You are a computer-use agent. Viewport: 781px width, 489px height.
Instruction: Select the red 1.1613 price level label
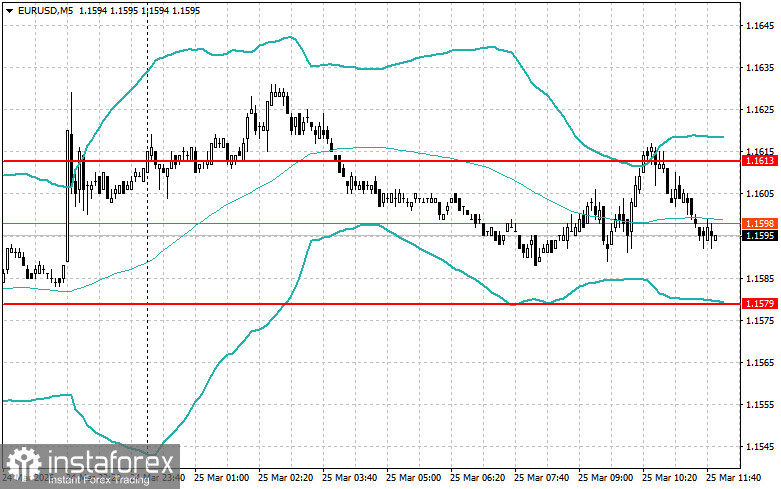pos(760,160)
